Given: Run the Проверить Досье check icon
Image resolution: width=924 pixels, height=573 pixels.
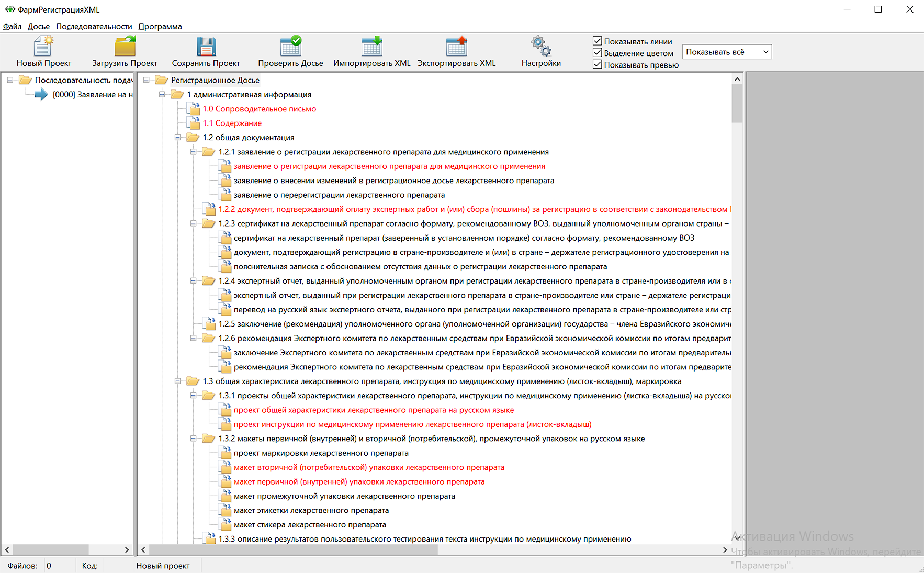Looking at the screenshot, I should pos(290,47).
